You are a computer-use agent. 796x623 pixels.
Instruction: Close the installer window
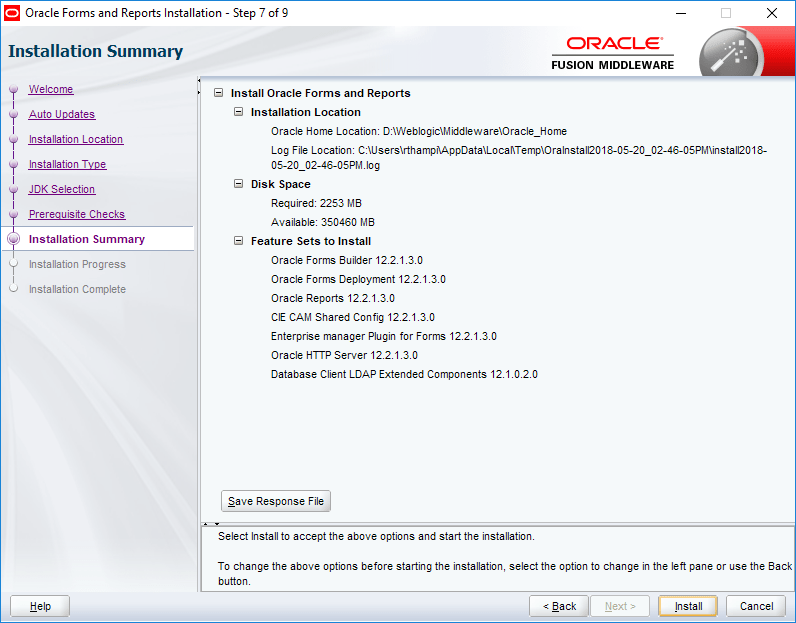tap(772, 13)
